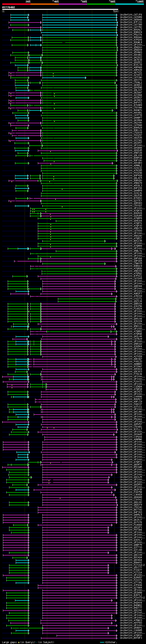
Task: Select the UniRef100_C5XNL1 label
Action: coord(131,82)
